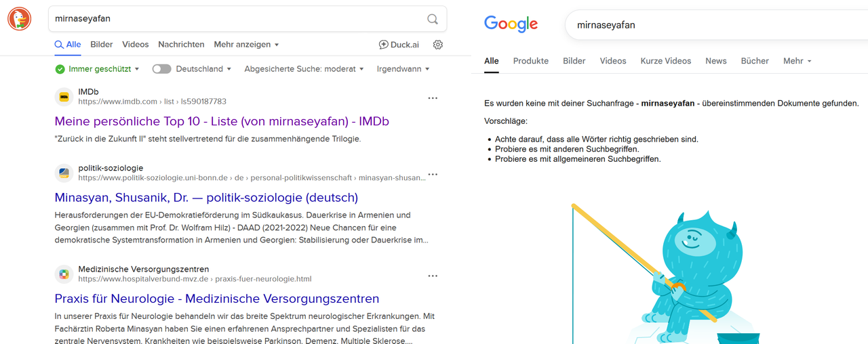The image size is (868, 344).
Task: Click the Herausforderungen der EU-Demokratieförderung snippet
Action: (x=242, y=228)
